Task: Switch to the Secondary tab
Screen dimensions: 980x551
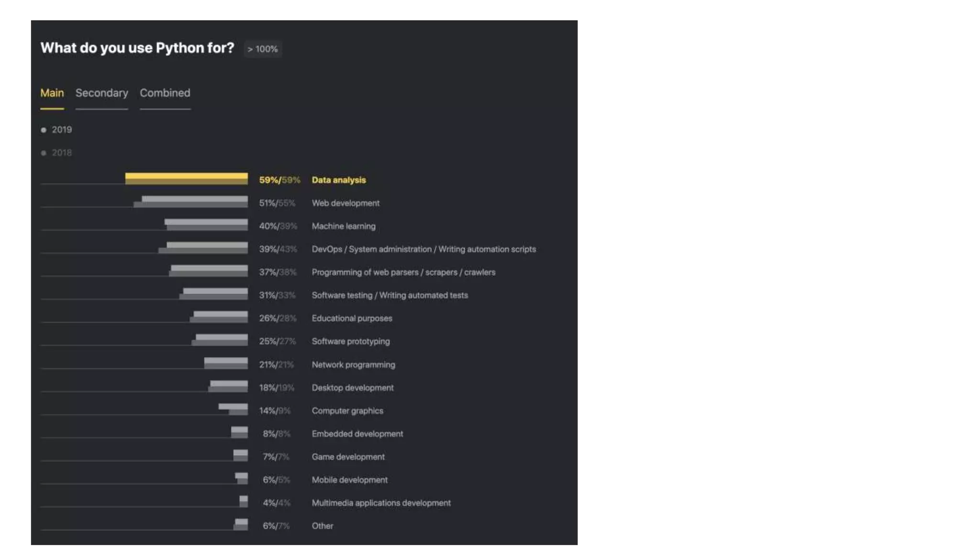Action: (101, 93)
